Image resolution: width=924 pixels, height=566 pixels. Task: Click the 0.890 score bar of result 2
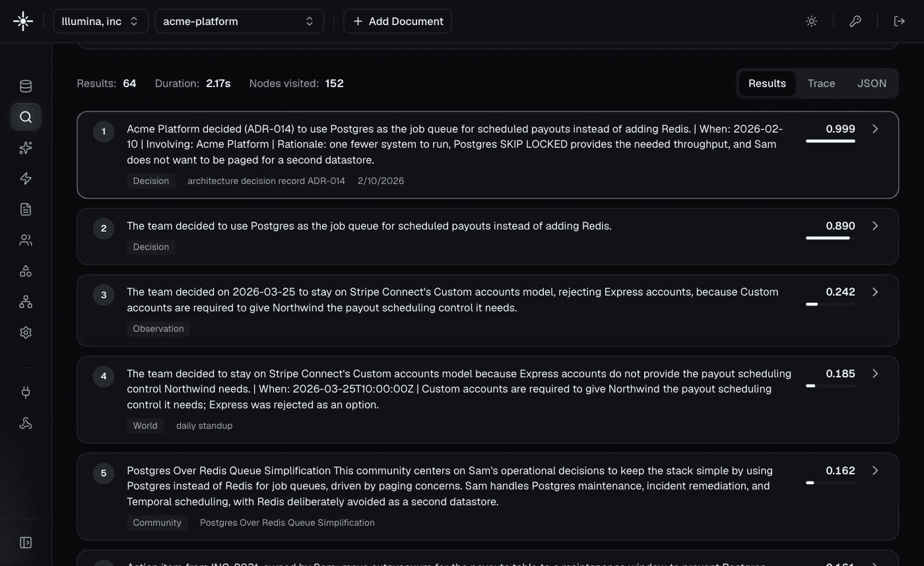pyautogui.click(x=830, y=238)
